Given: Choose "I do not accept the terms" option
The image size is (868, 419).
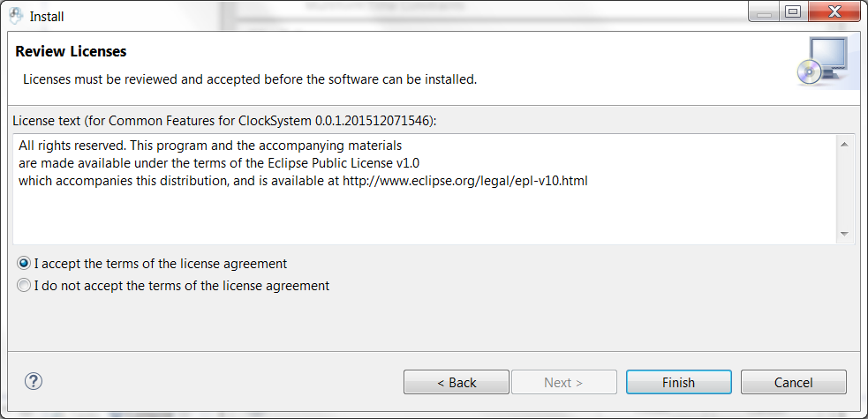Looking at the screenshot, I should [25, 286].
